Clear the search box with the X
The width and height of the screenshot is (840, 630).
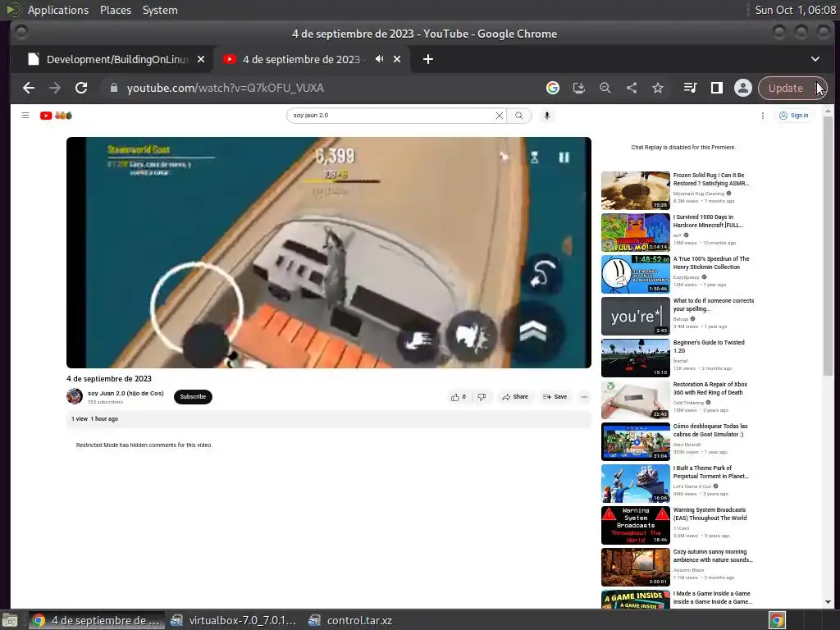[x=500, y=115]
